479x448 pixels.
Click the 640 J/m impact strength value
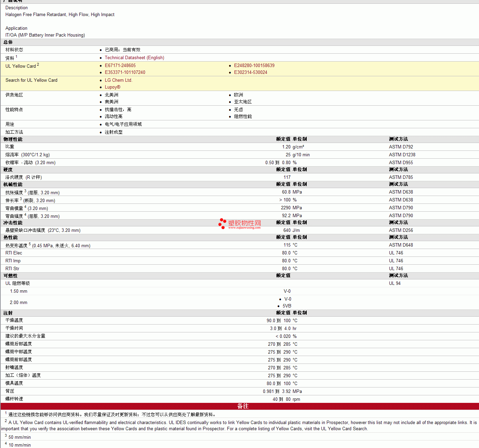292,230
